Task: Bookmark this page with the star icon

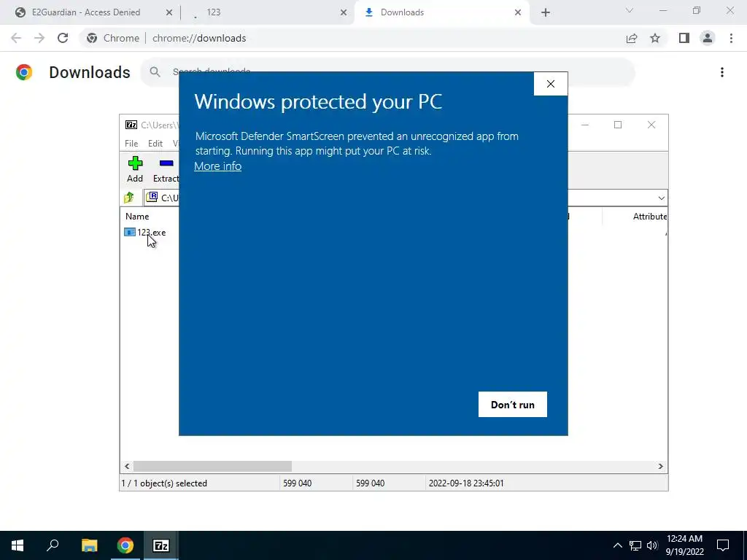Action: pos(655,38)
